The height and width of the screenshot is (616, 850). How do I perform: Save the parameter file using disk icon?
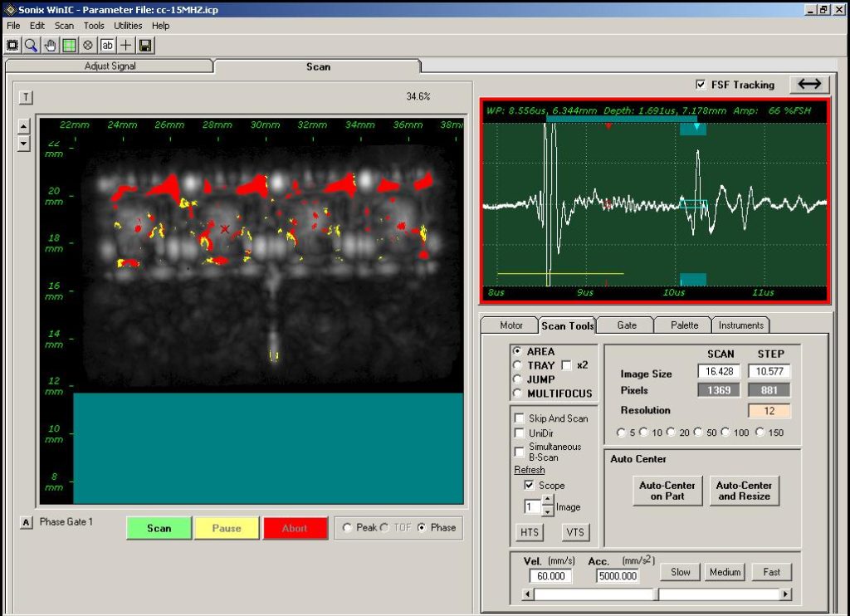pos(145,45)
